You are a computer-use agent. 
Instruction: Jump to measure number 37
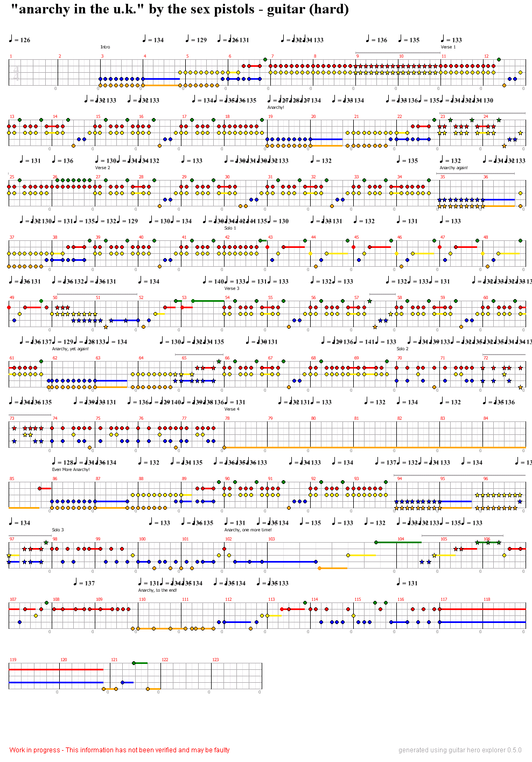coord(12,237)
